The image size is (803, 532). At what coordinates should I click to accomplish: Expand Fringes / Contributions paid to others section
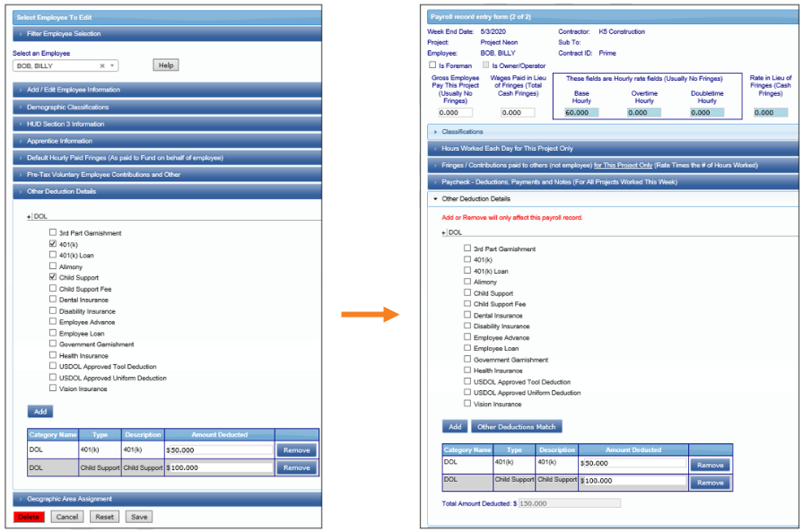point(613,165)
